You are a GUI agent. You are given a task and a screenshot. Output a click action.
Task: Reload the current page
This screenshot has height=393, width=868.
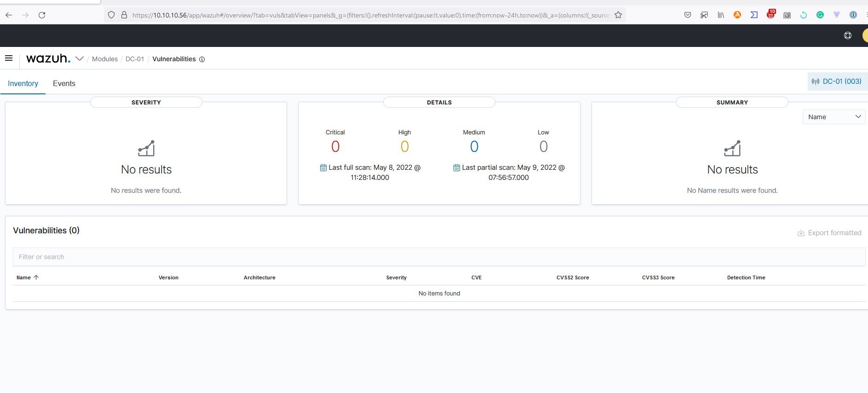pos(42,15)
